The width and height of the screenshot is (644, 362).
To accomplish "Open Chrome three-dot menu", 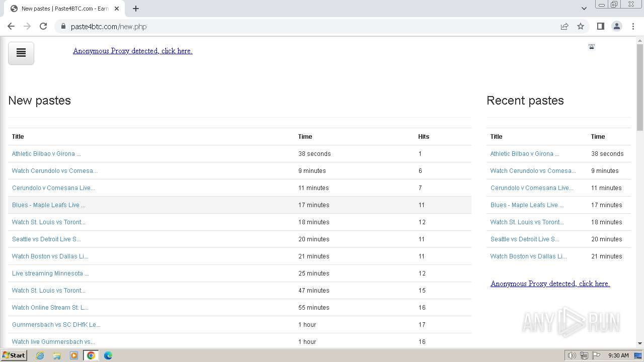I will [x=633, y=26].
